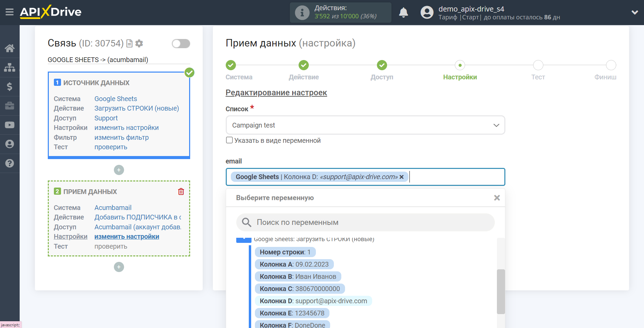Click receiver изменить настройки bold link
Image resolution: width=644 pixels, height=328 pixels.
(127, 236)
